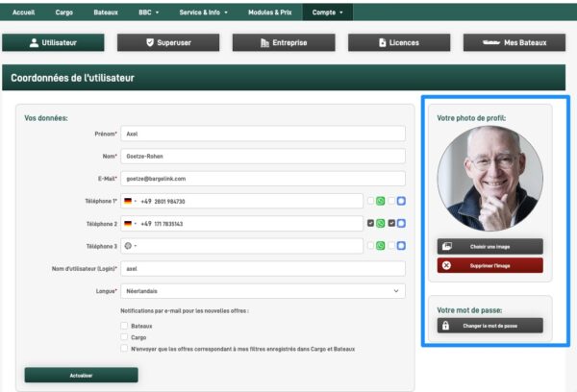The height and width of the screenshot is (392, 577).
Task: Enable Signal checkbox for Téléphone 3
Action: pyautogui.click(x=391, y=245)
